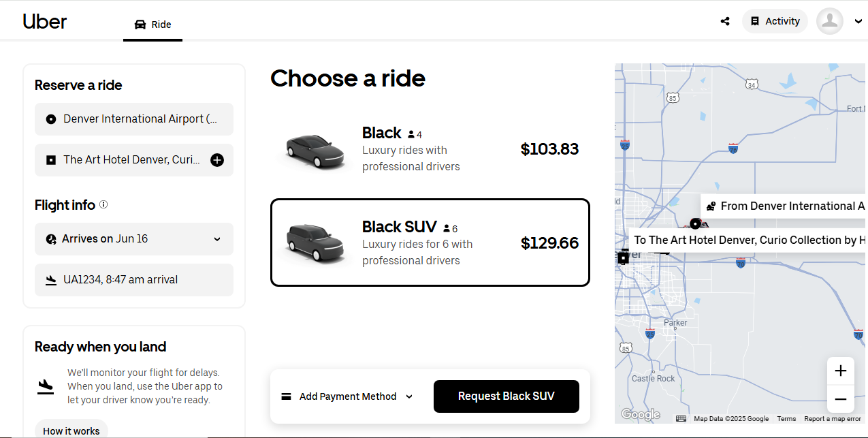Open the Activity page
Screen dimensions: 868x438
(x=775, y=21)
